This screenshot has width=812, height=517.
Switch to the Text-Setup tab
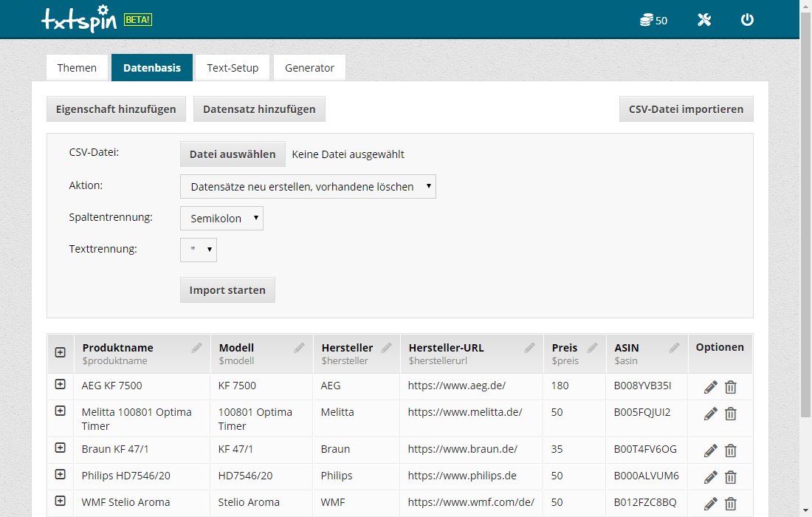click(233, 68)
